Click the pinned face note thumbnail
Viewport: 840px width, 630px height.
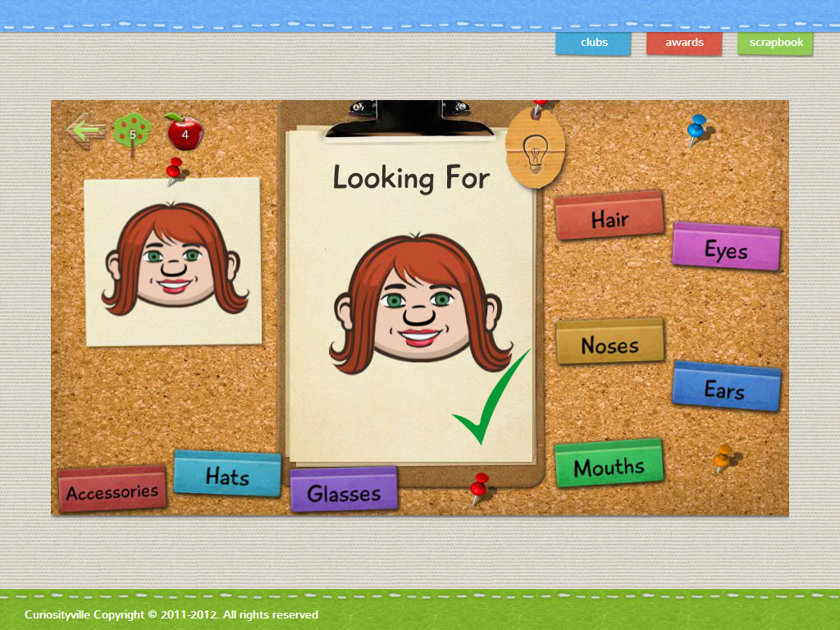coord(173,261)
